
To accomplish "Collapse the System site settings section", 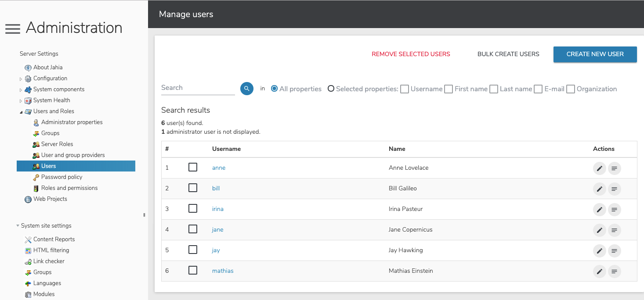I will 18,226.
